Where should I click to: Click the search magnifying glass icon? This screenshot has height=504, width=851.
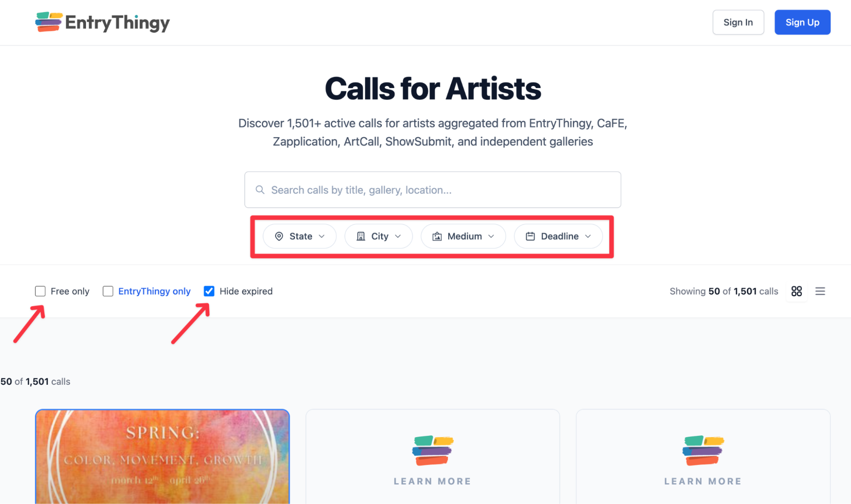click(x=260, y=189)
